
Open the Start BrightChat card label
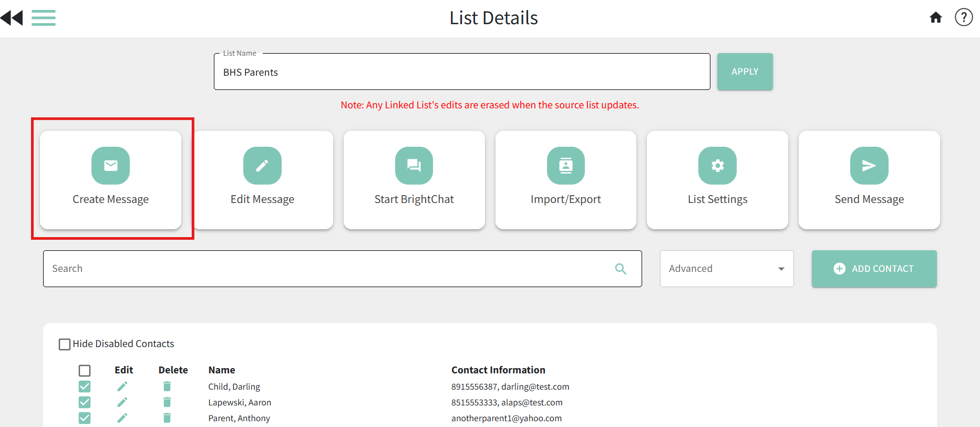pos(414,199)
